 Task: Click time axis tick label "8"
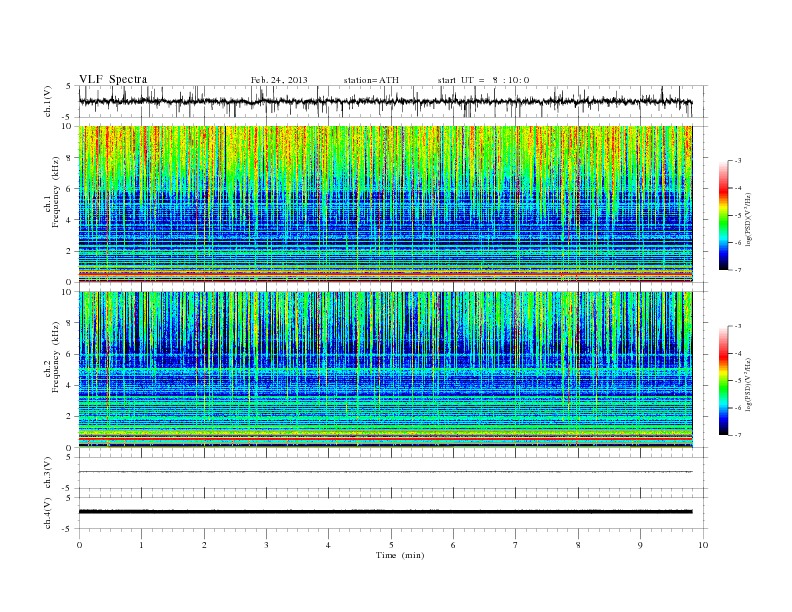coord(578,545)
